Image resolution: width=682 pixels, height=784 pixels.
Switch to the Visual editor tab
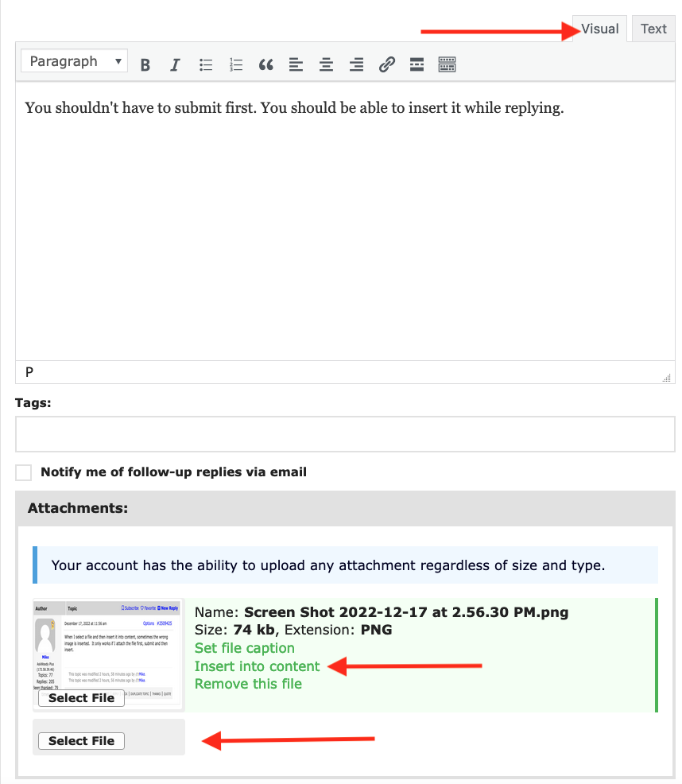pos(599,29)
